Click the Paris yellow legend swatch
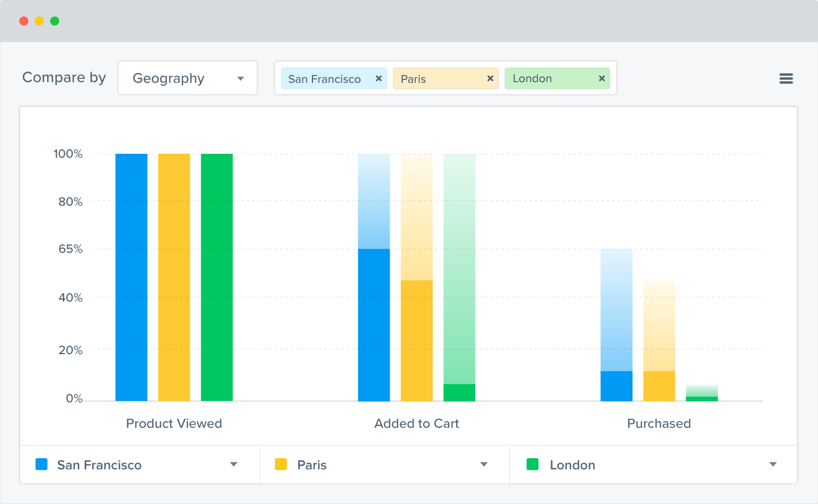Screen dimensions: 818x504 tap(281, 464)
